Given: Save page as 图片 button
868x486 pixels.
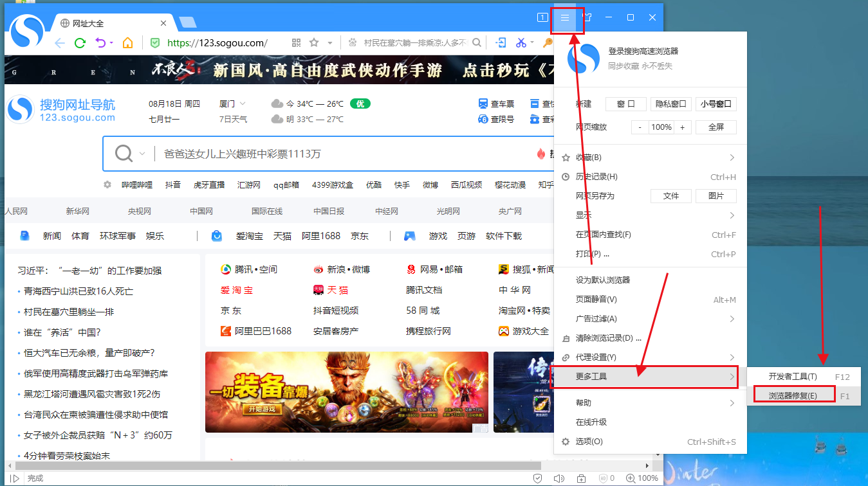Looking at the screenshot, I should 716,196.
